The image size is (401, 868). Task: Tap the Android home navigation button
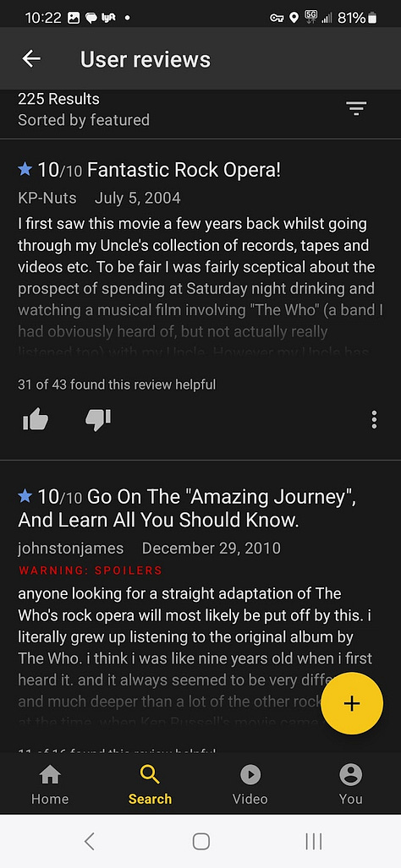pos(200,842)
